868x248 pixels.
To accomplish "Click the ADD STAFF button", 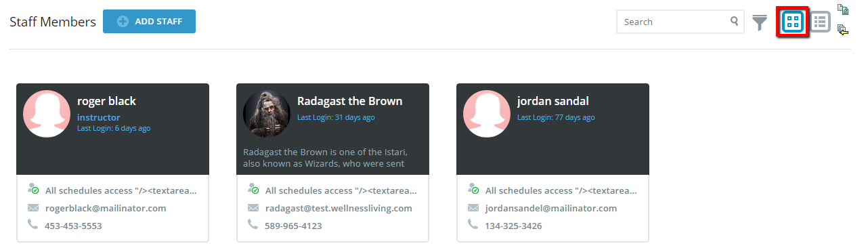I will tap(149, 21).
